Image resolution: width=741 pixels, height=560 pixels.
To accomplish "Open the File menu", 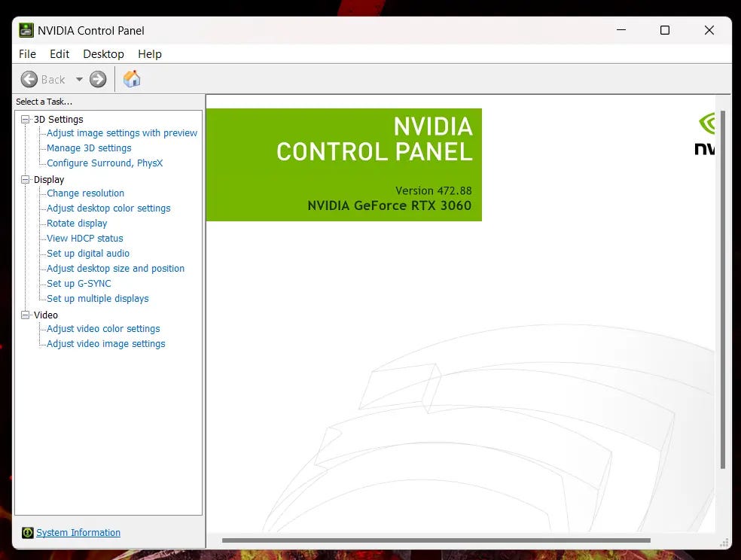I will click(x=27, y=54).
